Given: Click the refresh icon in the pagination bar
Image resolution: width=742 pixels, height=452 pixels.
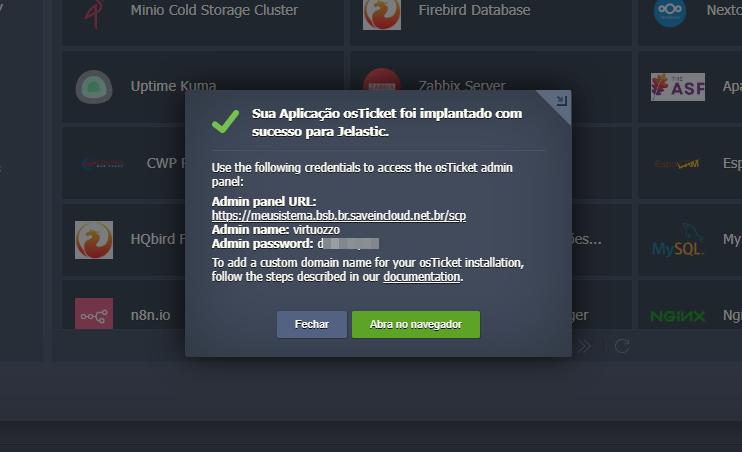Looking at the screenshot, I should pos(622,346).
